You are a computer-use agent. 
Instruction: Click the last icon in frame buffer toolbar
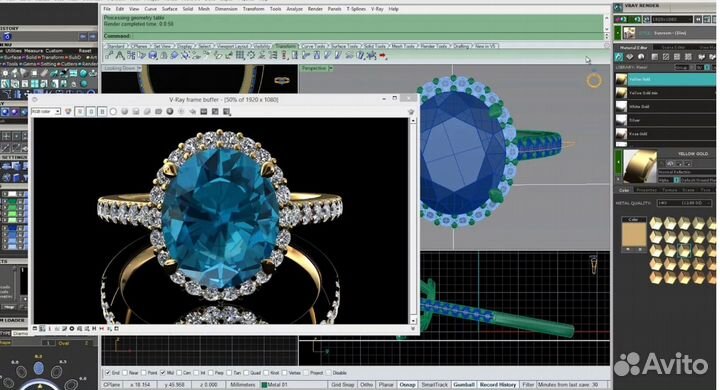(226, 112)
